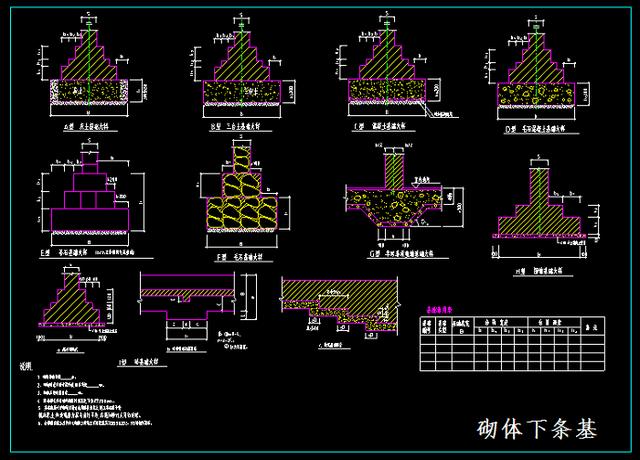Click the 备注 column header in the table

[x=592, y=326]
